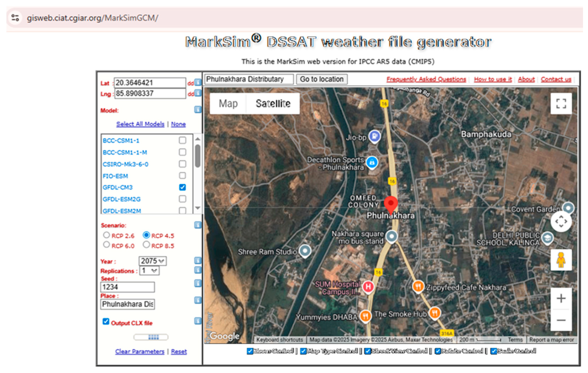Open info icon beside Model label
Screen dimensions: 588x373
point(198,110)
